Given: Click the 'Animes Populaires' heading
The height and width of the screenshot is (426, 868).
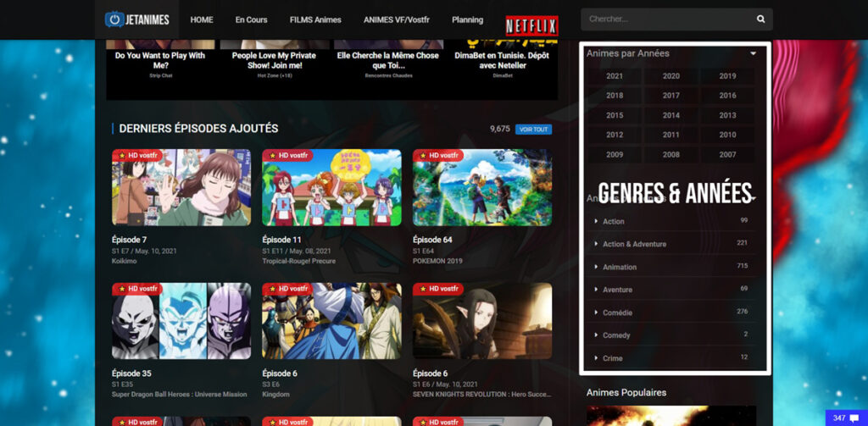Looking at the screenshot, I should tap(626, 393).
